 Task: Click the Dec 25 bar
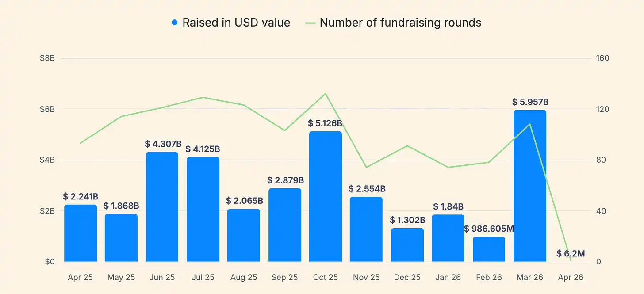407,245
